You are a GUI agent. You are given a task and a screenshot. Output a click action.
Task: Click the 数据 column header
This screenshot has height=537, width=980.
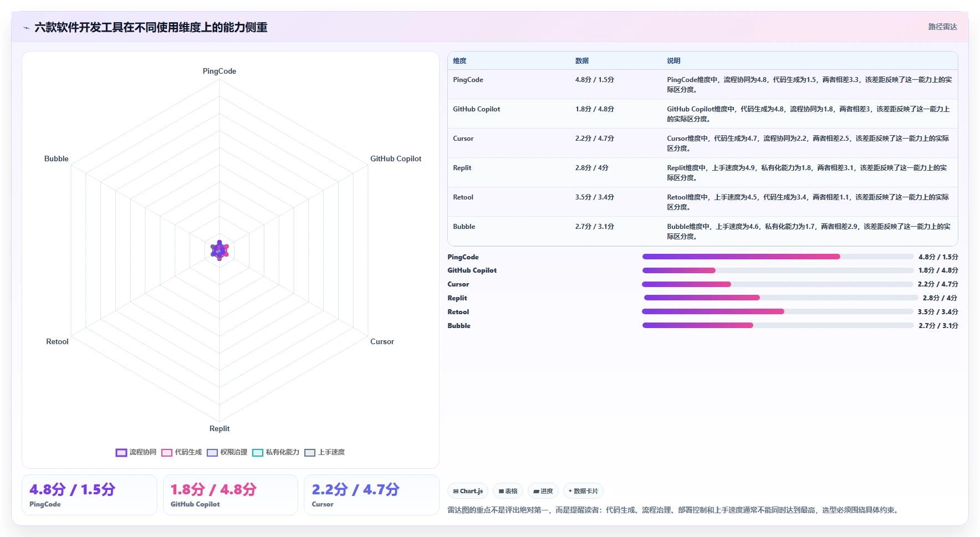[581, 61]
